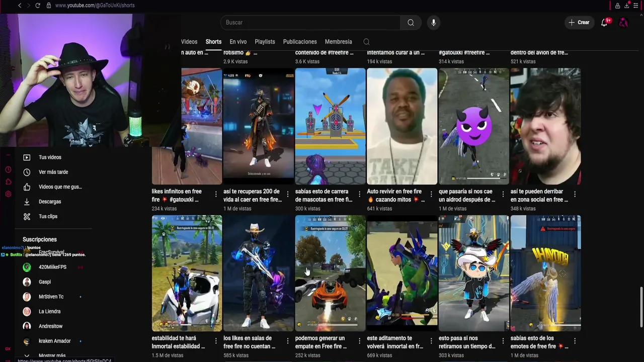This screenshot has width=644, height=362.
Task: Play 'así te pueden derribar' thumbnail
Action: pos(545,127)
